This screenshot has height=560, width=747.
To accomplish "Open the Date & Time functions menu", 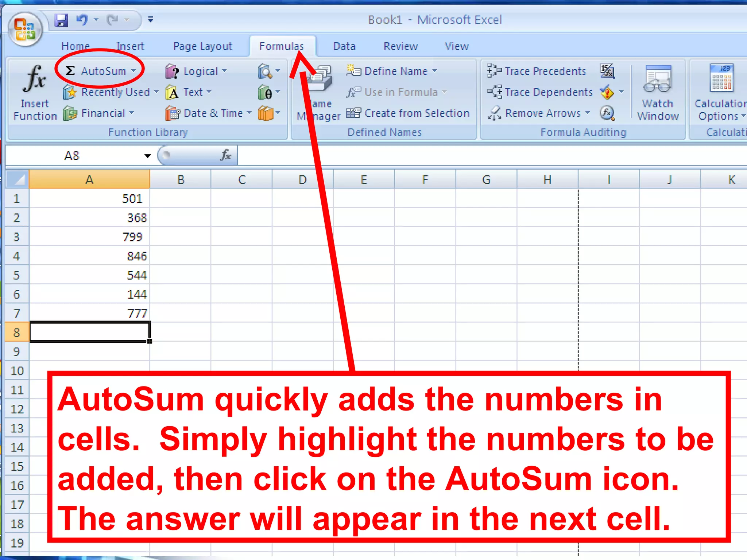I will (208, 113).
